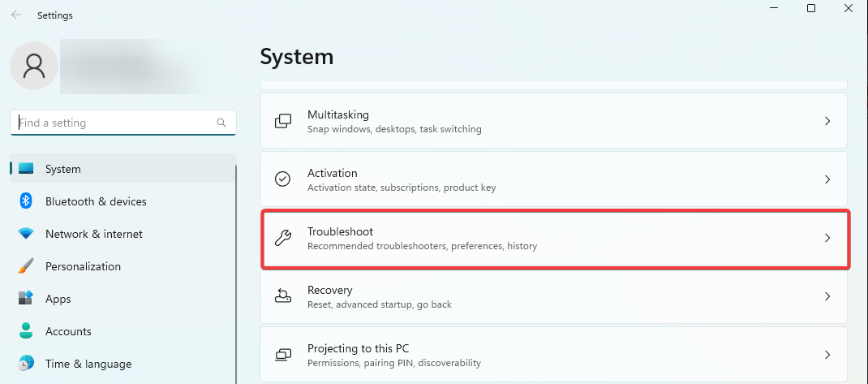Click the search magnifier icon
Viewport: 868px width, 384px height.
click(221, 123)
